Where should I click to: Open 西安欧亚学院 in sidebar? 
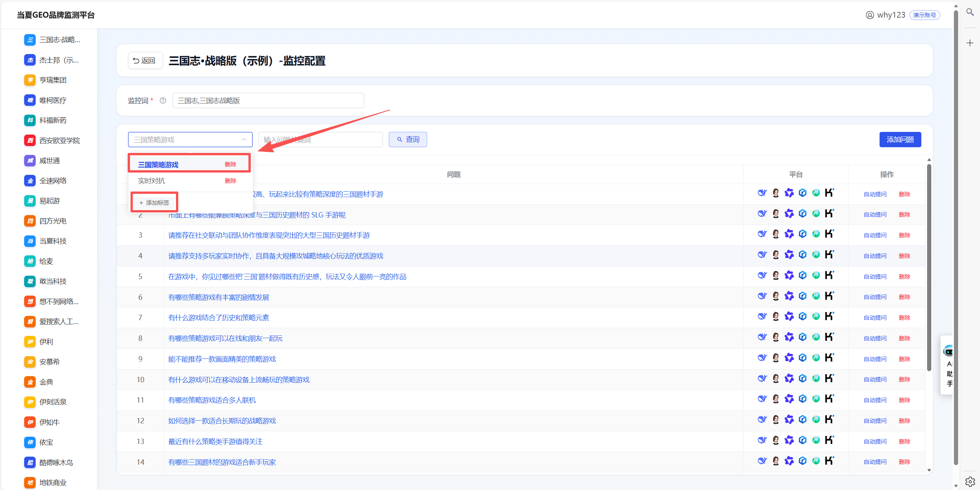click(x=59, y=141)
